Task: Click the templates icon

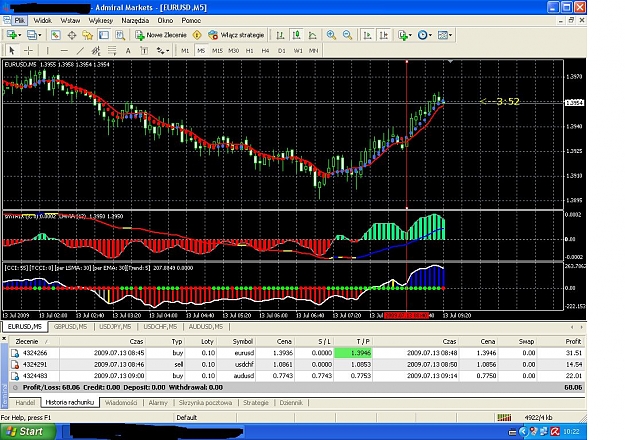Action: point(442,35)
